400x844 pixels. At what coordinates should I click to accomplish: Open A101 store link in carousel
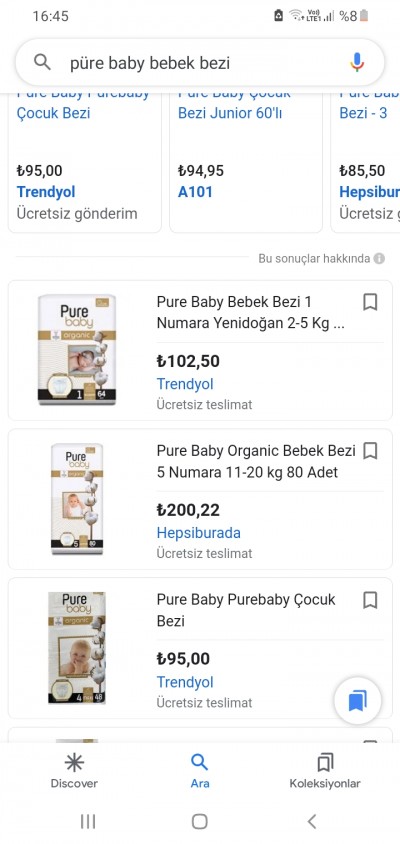coord(195,192)
